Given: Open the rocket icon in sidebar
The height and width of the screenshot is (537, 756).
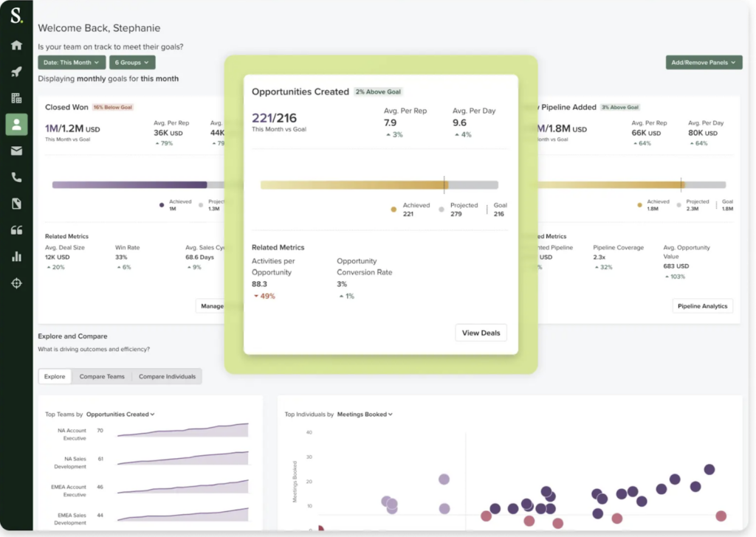Looking at the screenshot, I should click(x=16, y=72).
